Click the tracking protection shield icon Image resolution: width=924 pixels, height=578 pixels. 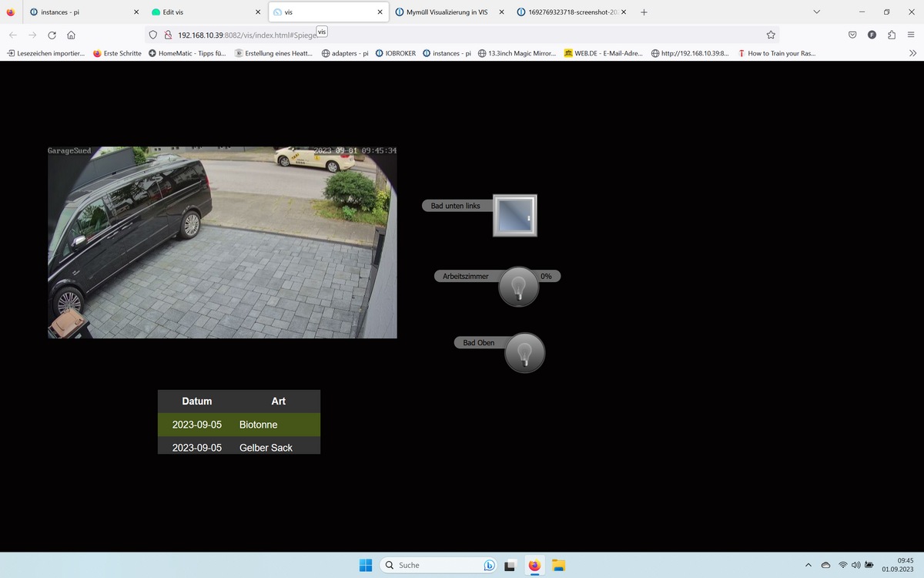[x=153, y=35]
